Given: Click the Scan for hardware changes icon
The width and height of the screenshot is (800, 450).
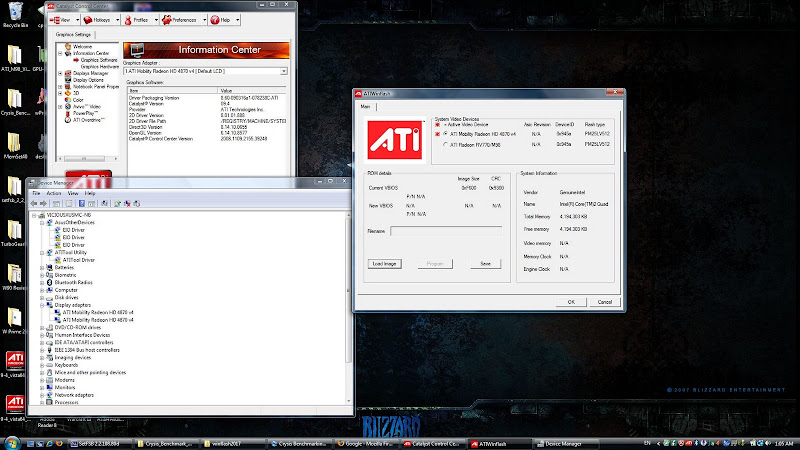Looking at the screenshot, I should (x=104, y=204).
